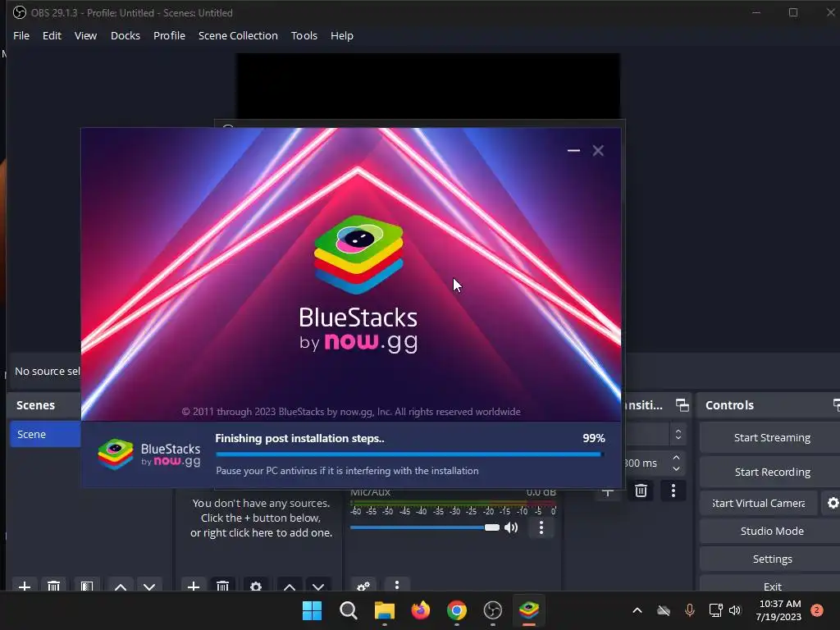This screenshot has height=630, width=840.
Task: Add a source with the plus icon
Action: [x=194, y=587]
